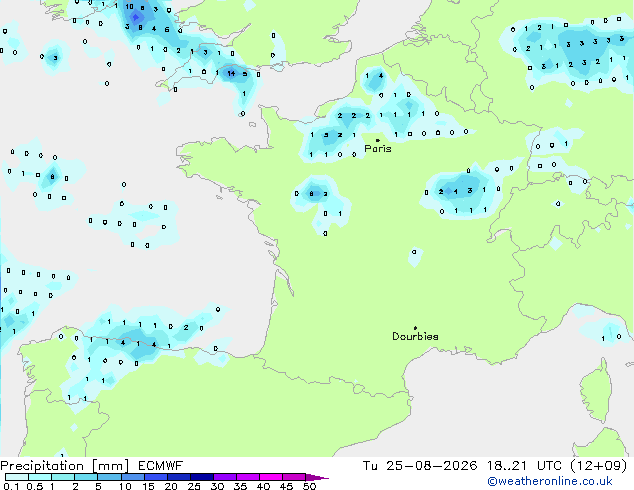This screenshot has height=490, width=634.
Task: Click the ECMWF model label
Action: click(161, 466)
